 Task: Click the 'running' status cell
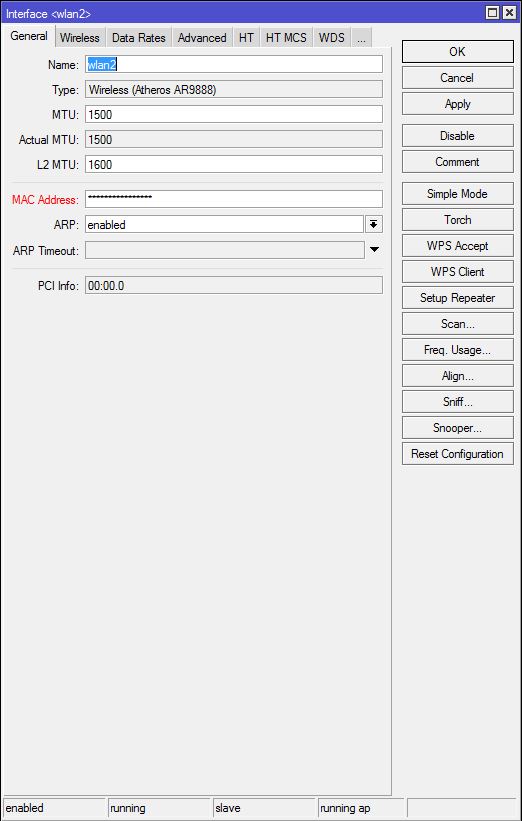159,808
